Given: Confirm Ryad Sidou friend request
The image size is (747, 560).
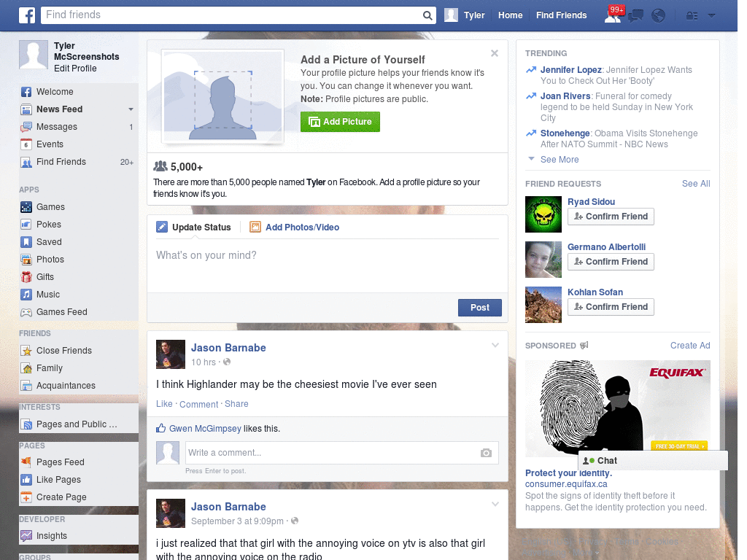Looking at the screenshot, I should coord(611,217).
